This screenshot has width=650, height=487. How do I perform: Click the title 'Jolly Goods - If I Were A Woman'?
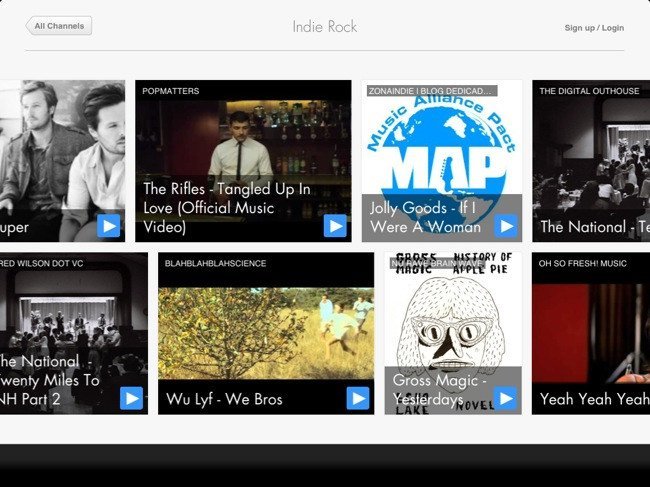coord(425,217)
